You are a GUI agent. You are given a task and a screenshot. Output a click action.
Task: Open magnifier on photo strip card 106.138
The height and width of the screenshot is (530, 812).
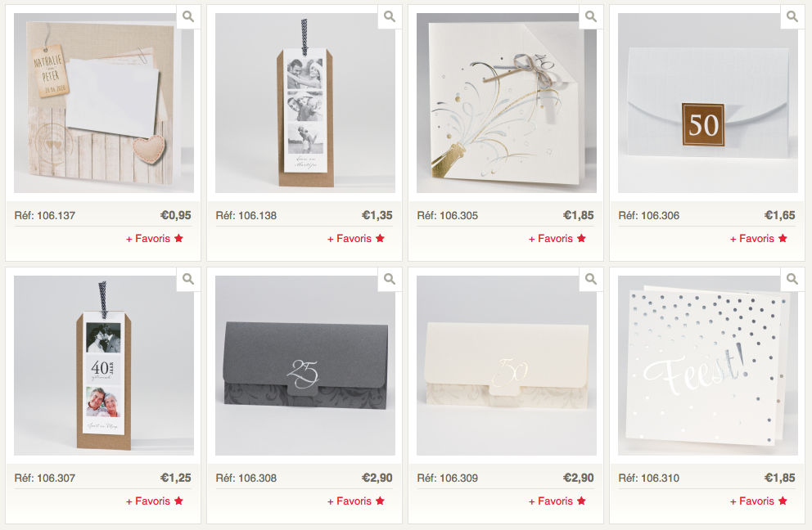[390, 16]
